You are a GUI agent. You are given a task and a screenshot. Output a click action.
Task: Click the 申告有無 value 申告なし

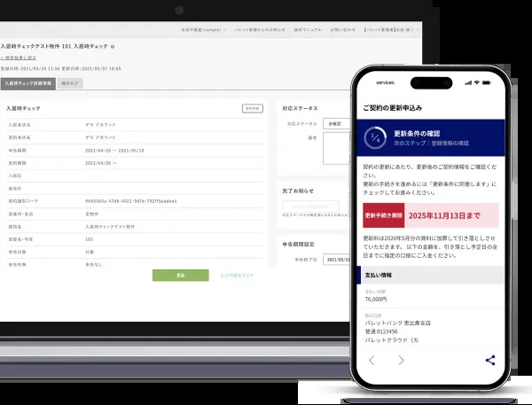click(94, 265)
